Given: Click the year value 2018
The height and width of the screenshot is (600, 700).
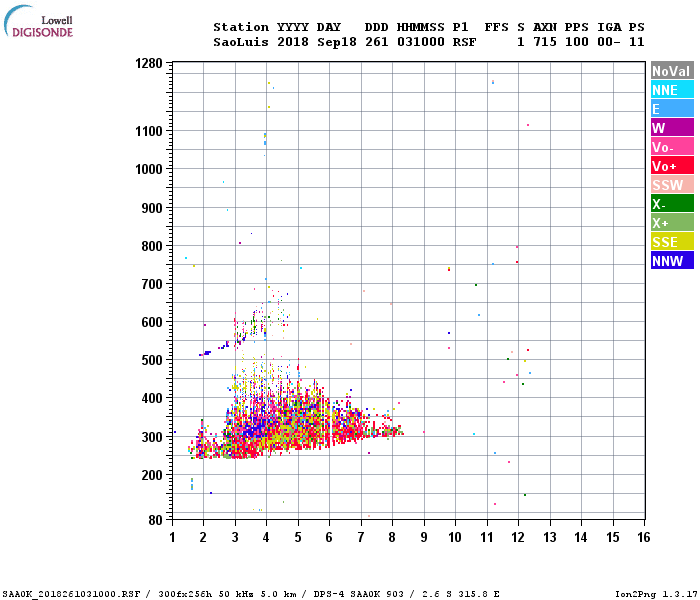Looking at the screenshot, I should [x=293, y=42].
